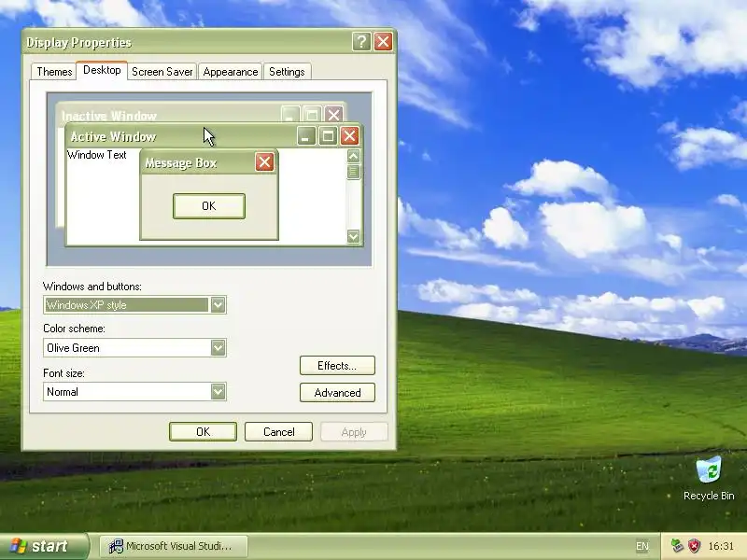Click the Inactive Window preview close icon
This screenshot has width=747, height=560.
(x=334, y=115)
